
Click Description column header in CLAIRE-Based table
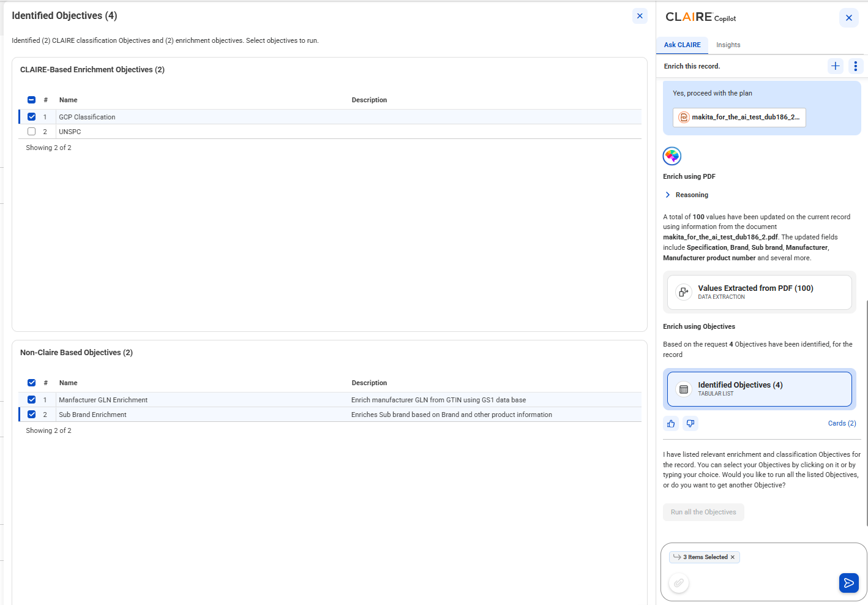point(369,100)
